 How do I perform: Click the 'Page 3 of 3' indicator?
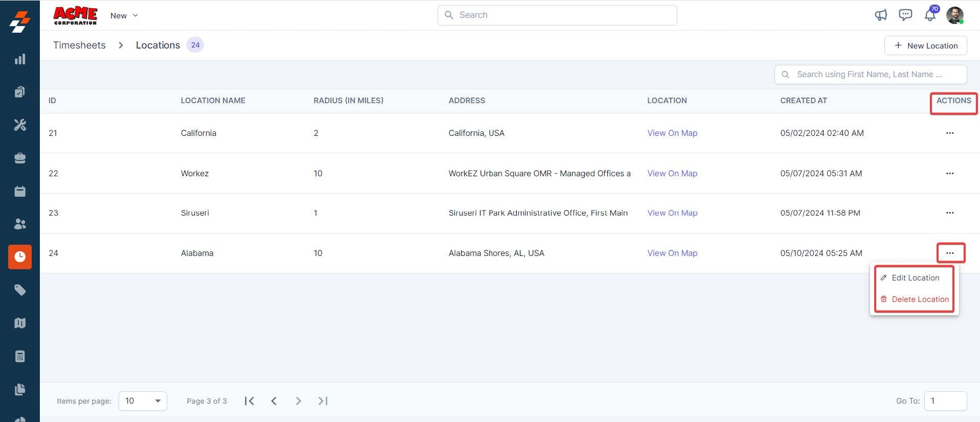207,401
